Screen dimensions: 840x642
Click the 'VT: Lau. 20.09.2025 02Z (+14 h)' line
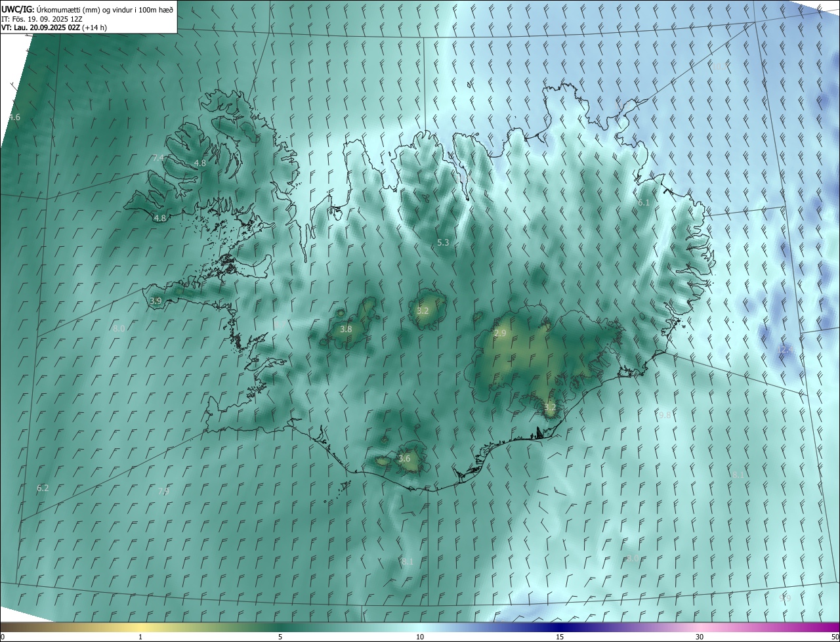coord(54,28)
